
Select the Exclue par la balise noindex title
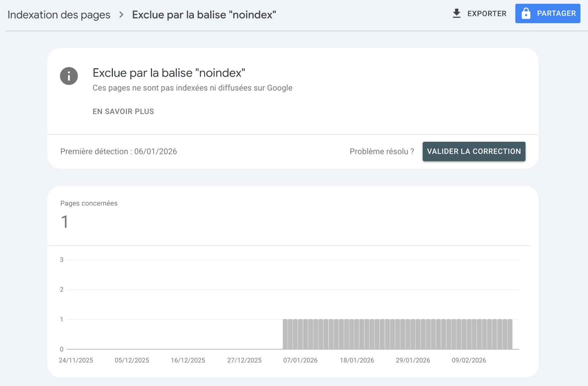coord(204,15)
